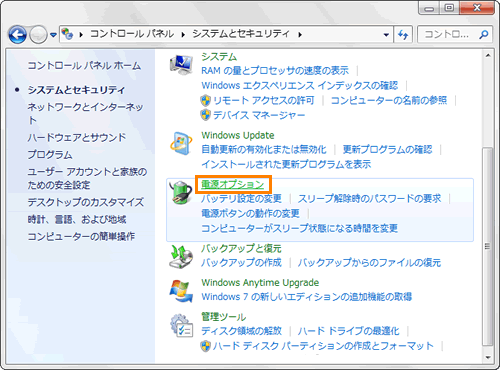Click the Control Panel search input field
The height and width of the screenshot is (370, 500).
(447, 34)
